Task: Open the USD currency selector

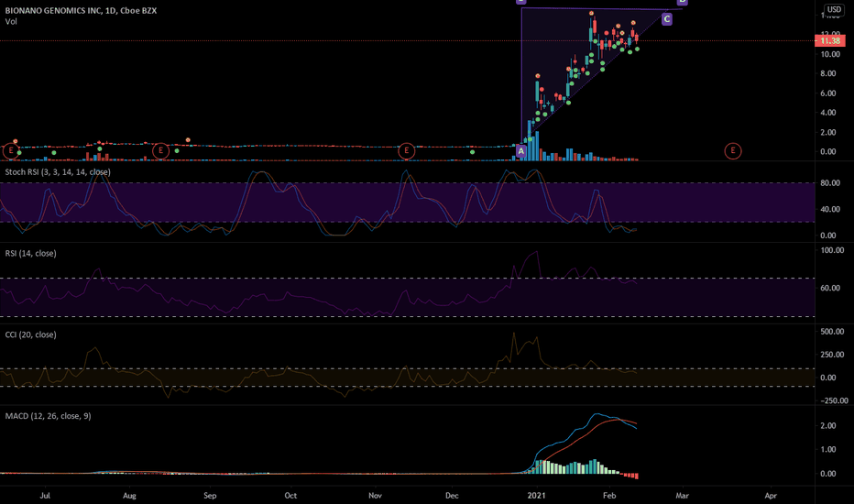Action: [834, 9]
